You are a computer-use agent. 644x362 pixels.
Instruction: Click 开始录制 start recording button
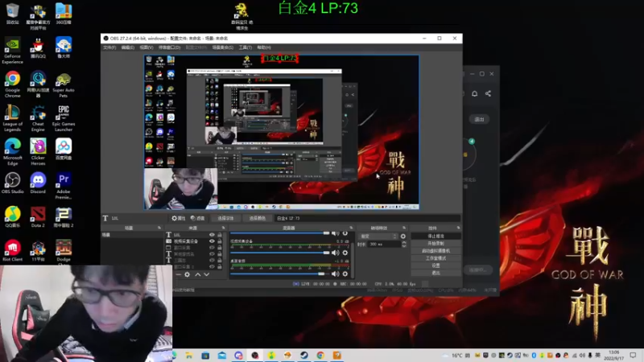click(x=436, y=244)
